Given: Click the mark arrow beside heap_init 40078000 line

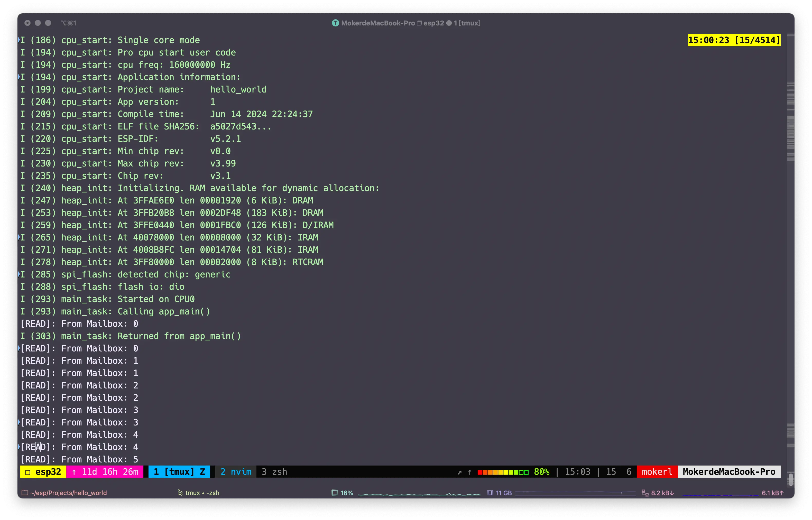Looking at the screenshot, I should click(x=19, y=237).
